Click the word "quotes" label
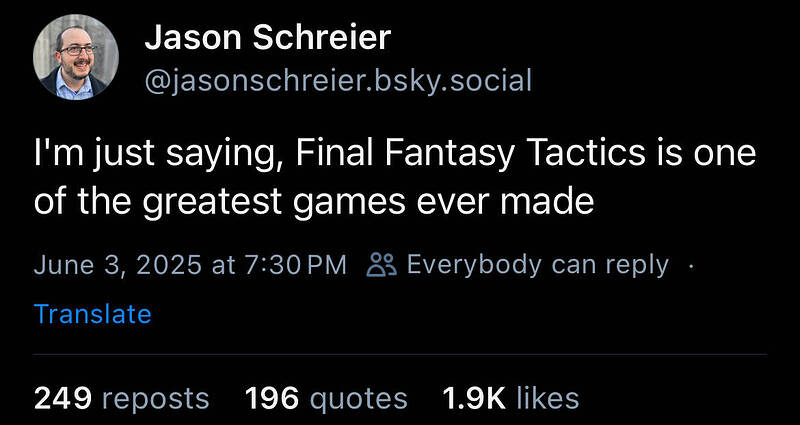The height and width of the screenshot is (425, 800). 359,399
